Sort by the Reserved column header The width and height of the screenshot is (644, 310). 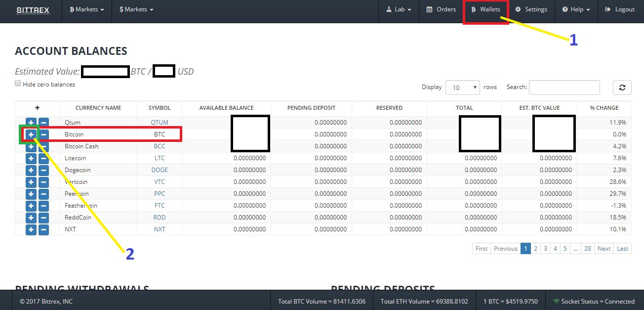click(x=389, y=108)
